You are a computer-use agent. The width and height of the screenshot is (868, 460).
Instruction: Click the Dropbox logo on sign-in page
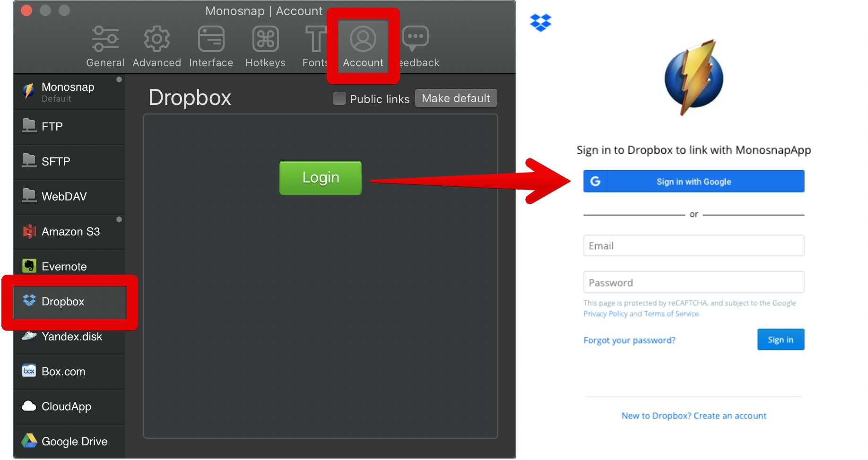pos(540,22)
